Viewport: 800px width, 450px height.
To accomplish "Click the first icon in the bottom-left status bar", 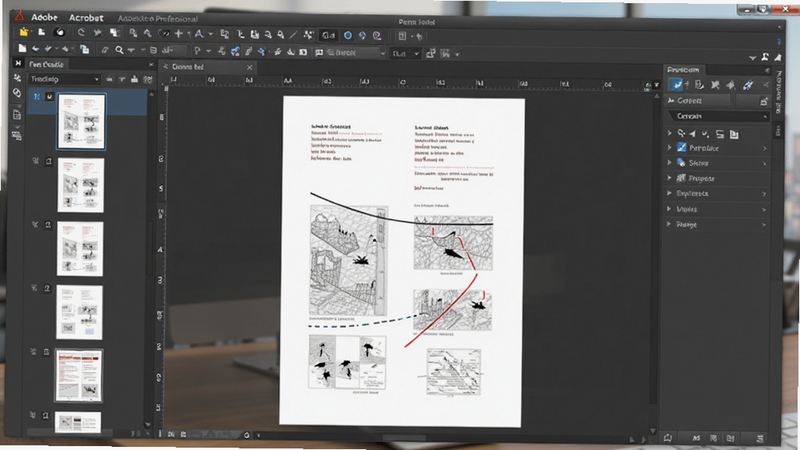I will pyautogui.click(x=171, y=435).
